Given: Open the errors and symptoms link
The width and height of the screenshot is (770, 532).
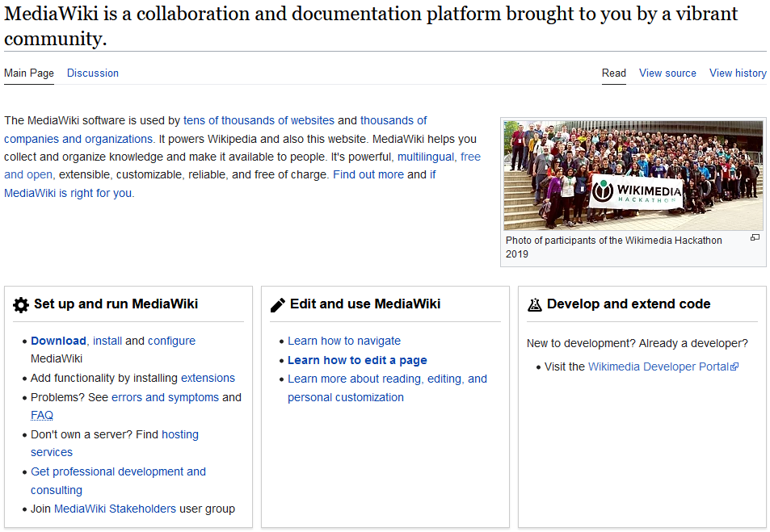Looking at the screenshot, I should point(165,397).
